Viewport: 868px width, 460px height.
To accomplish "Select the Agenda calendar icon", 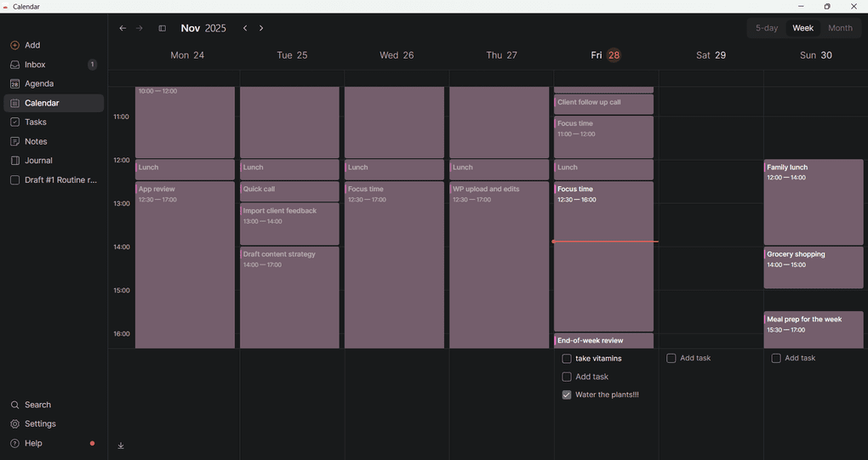I will point(15,84).
